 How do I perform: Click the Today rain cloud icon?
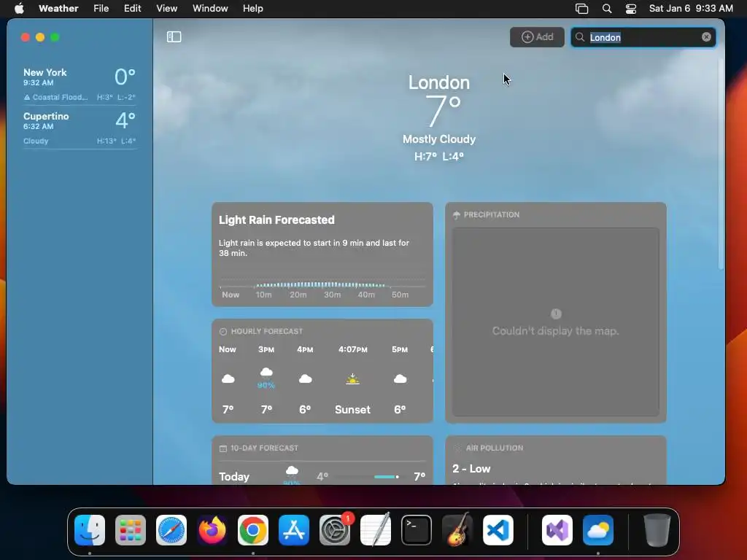pyautogui.click(x=292, y=472)
